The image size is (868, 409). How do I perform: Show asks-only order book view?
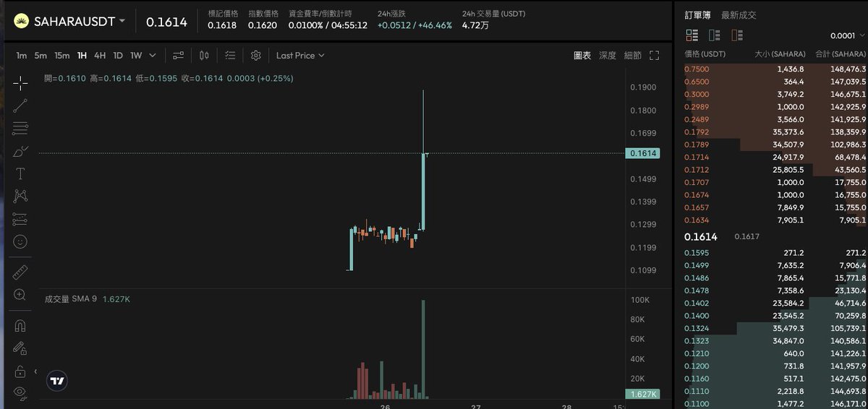737,35
